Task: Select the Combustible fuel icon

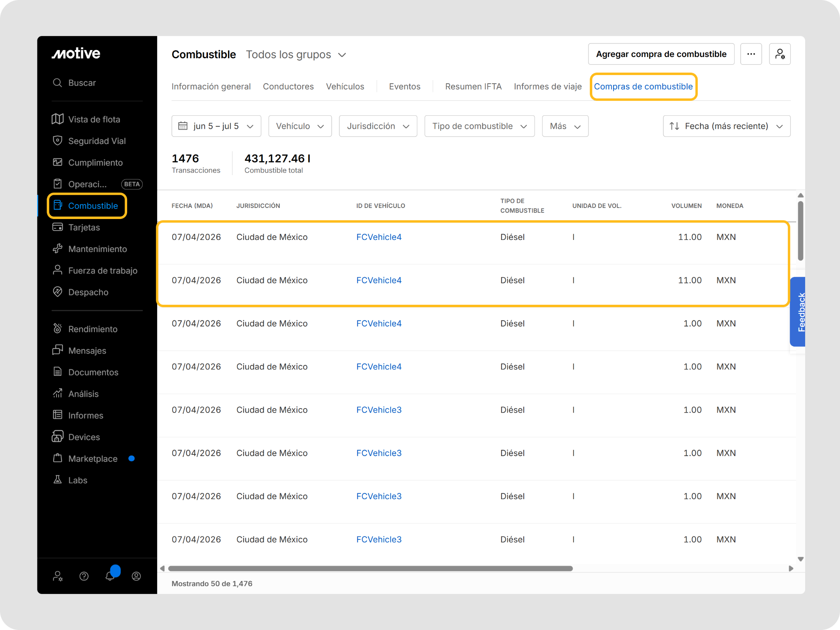Action: coord(57,205)
